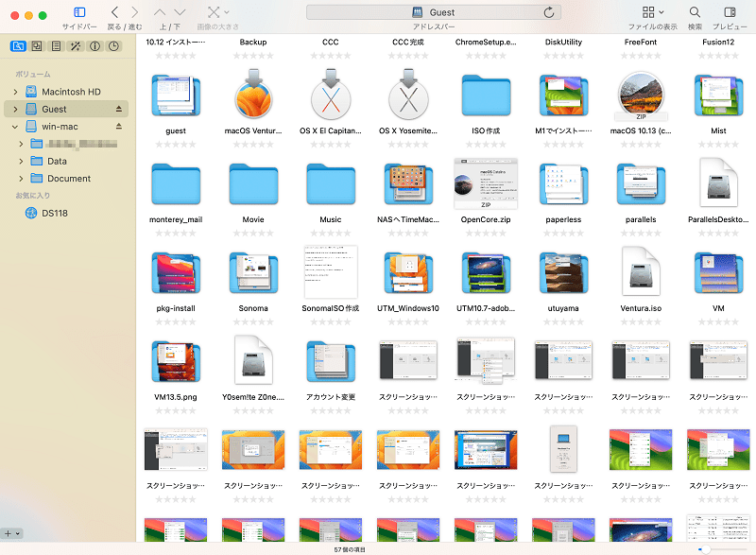Open the clock history sidebar tab
Image resolution: width=756 pixels, height=555 pixels.
tap(113, 46)
